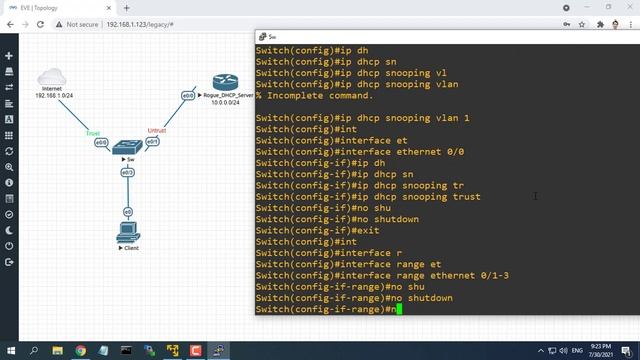Open Chrome three-dot menu
Image resolution: width=640 pixels, height=360 pixels.
[x=631, y=24]
